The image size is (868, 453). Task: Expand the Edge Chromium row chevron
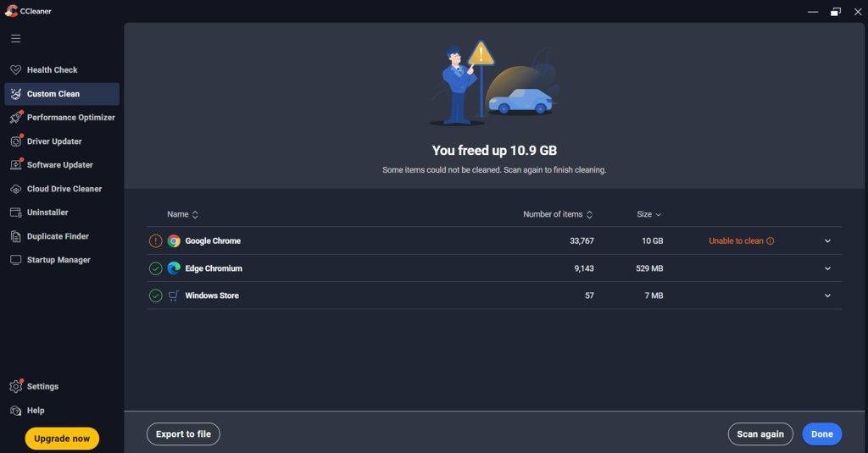pos(827,268)
